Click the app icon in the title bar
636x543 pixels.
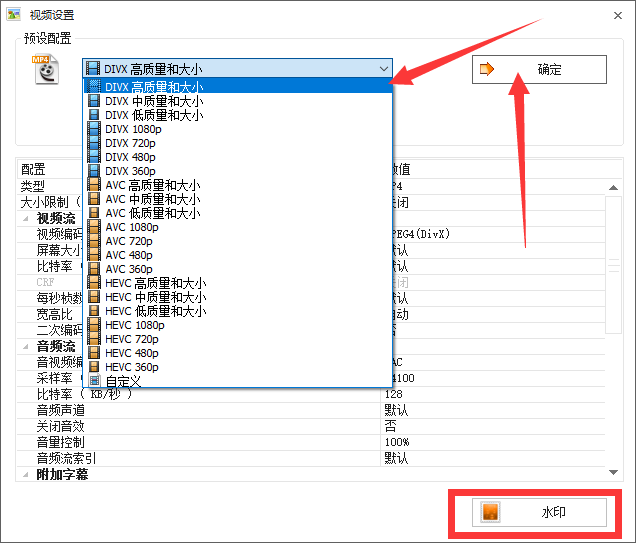pos(13,15)
